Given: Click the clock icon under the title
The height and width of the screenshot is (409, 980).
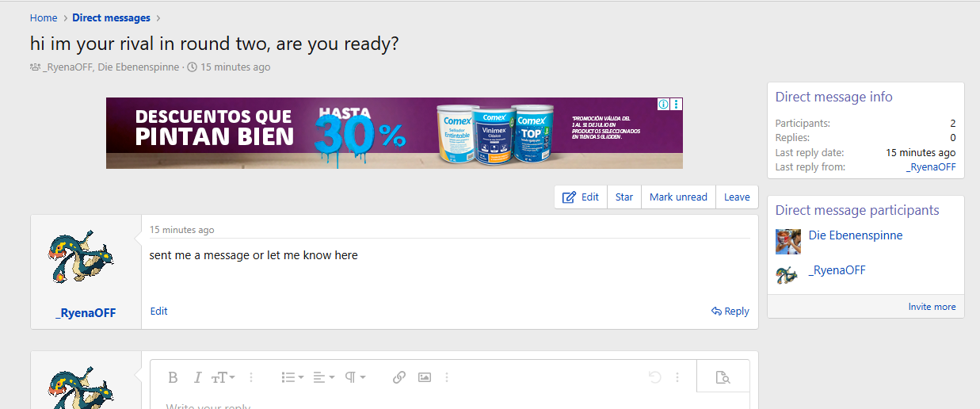Looking at the screenshot, I should tap(193, 67).
